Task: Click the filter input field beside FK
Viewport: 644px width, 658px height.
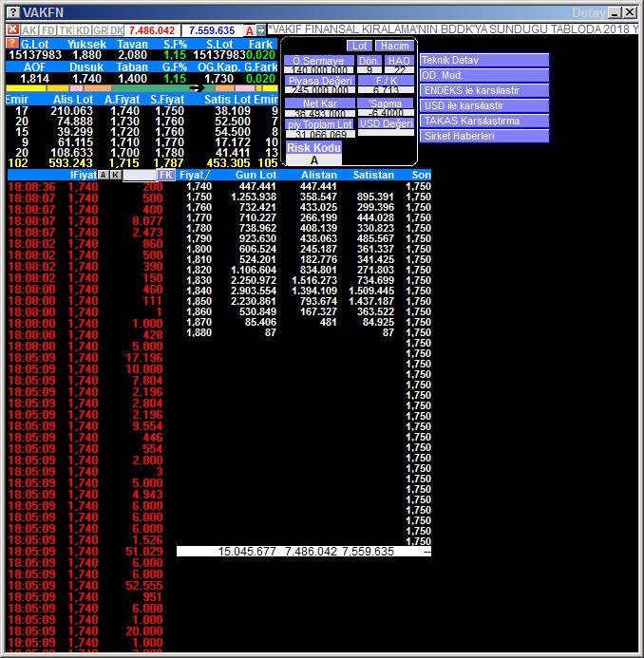Action: tap(140, 175)
